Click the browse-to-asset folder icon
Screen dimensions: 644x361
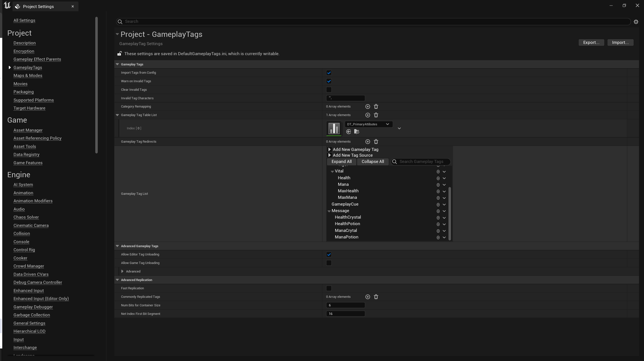356,132
